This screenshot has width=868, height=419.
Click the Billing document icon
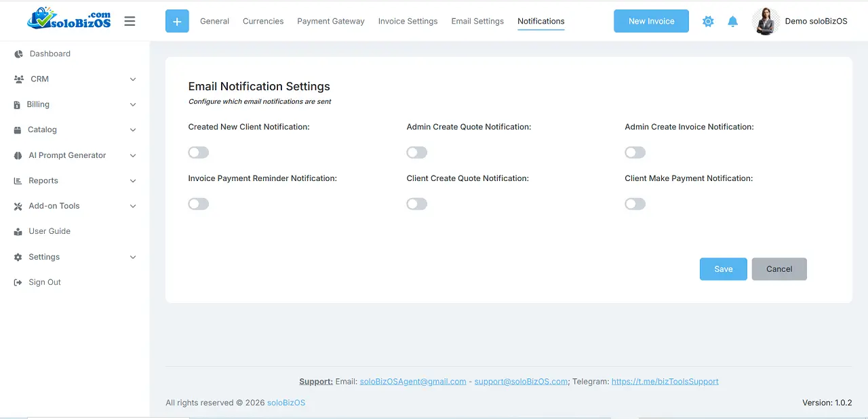17,104
